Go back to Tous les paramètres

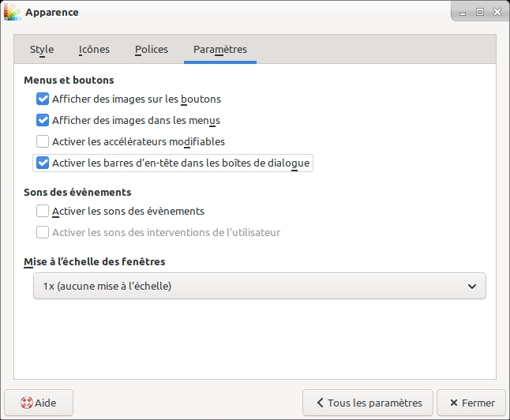(368, 403)
